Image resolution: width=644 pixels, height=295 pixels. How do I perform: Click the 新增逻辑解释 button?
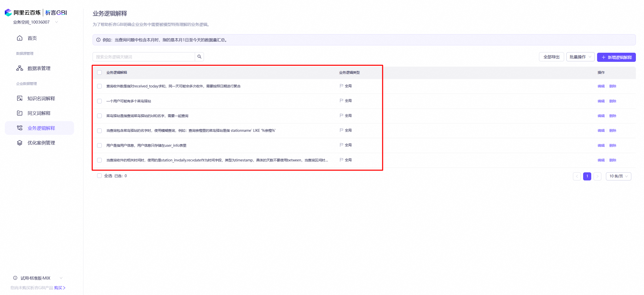click(x=616, y=57)
